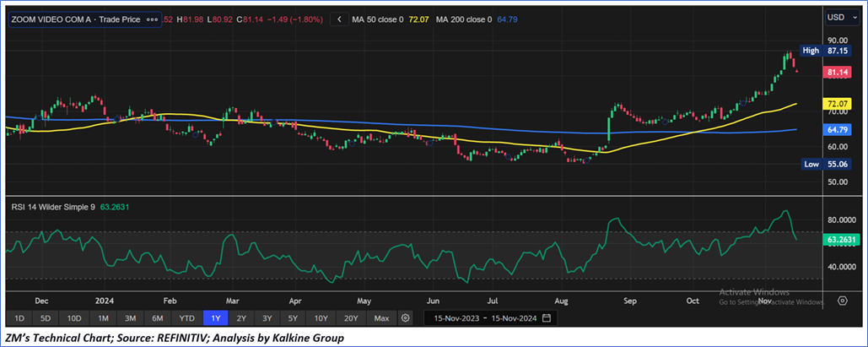The image size is (868, 347).
Task: Open chart settings gear at bottom right
Action: 842,300
